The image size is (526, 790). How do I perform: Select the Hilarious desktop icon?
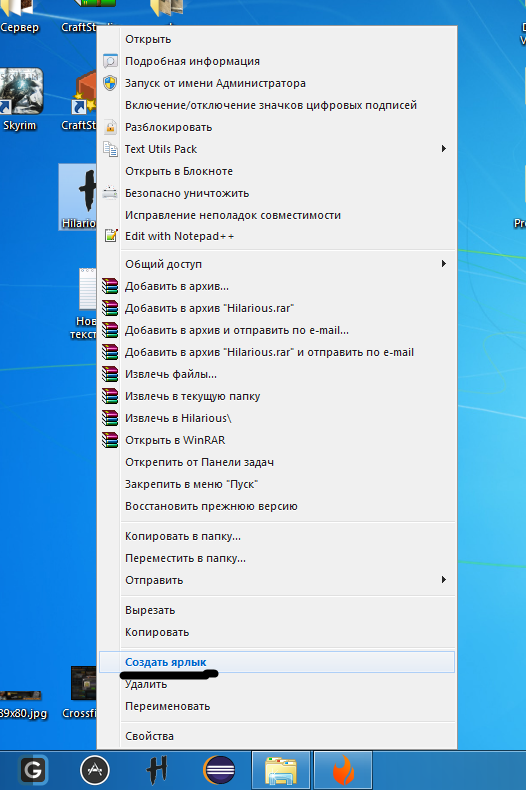[78, 197]
